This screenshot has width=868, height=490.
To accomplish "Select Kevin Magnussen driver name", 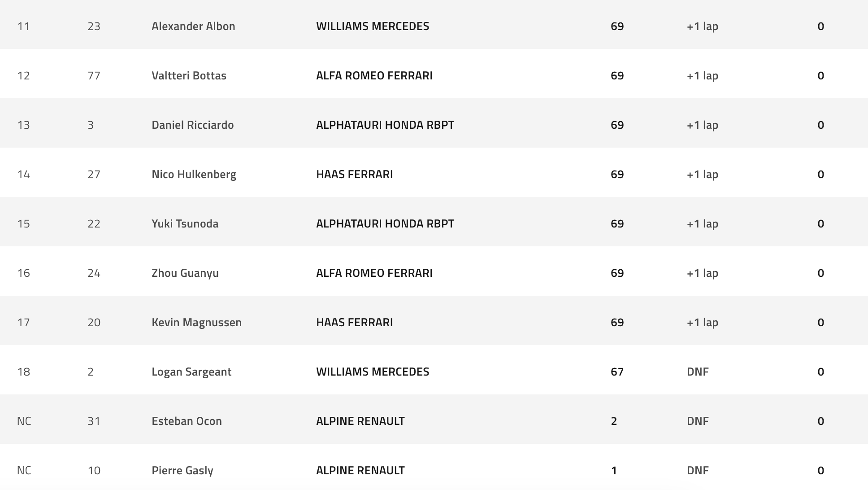I will (196, 322).
